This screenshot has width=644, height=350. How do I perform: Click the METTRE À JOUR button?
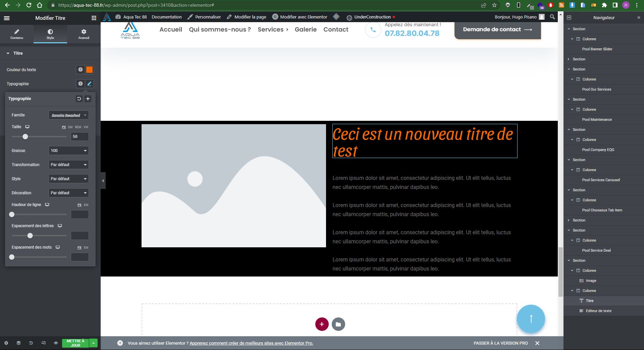point(75,343)
